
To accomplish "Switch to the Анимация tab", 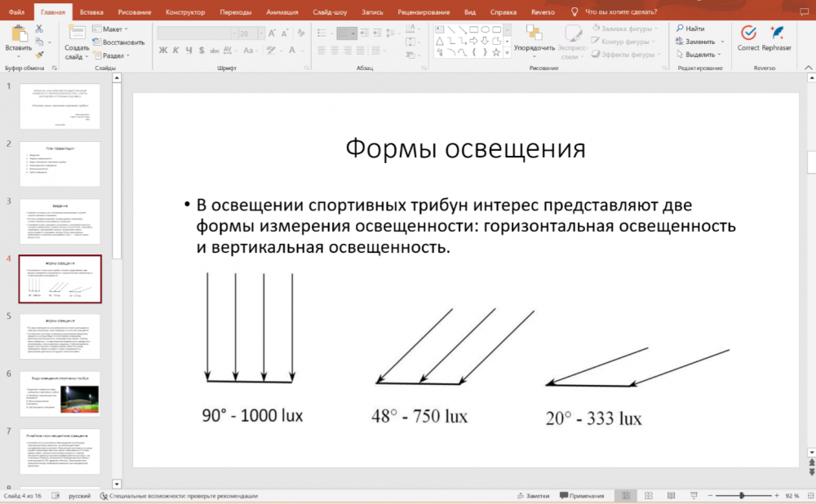I will click(282, 11).
